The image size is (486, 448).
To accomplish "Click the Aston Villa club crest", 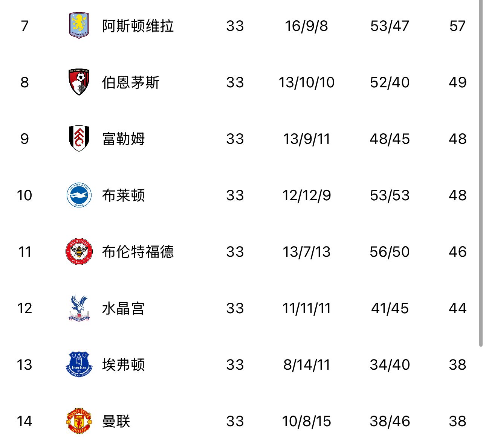I will click(x=79, y=26).
